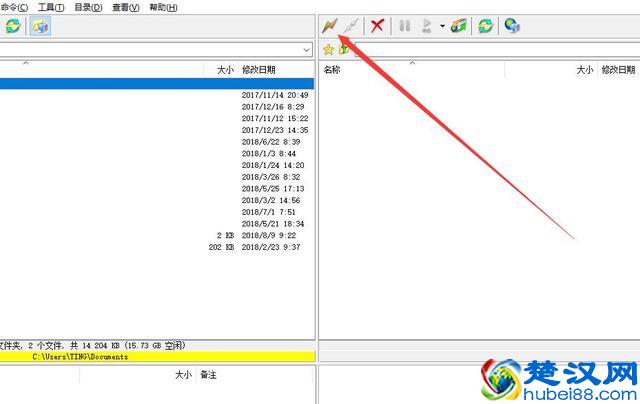
Task: Refresh the remote pane
Action: click(x=485, y=26)
